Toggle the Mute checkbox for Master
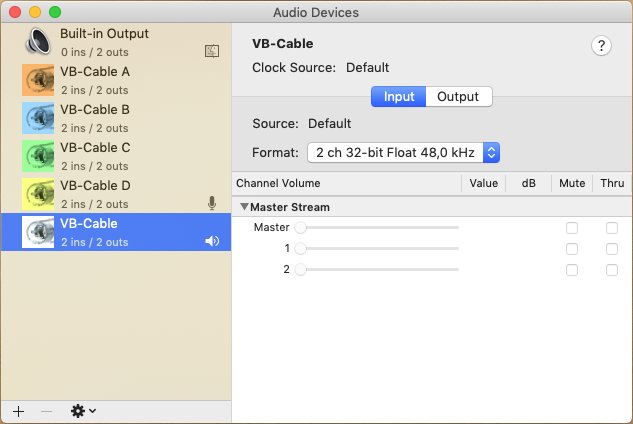Screen dimensions: 633x424 tap(572, 228)
